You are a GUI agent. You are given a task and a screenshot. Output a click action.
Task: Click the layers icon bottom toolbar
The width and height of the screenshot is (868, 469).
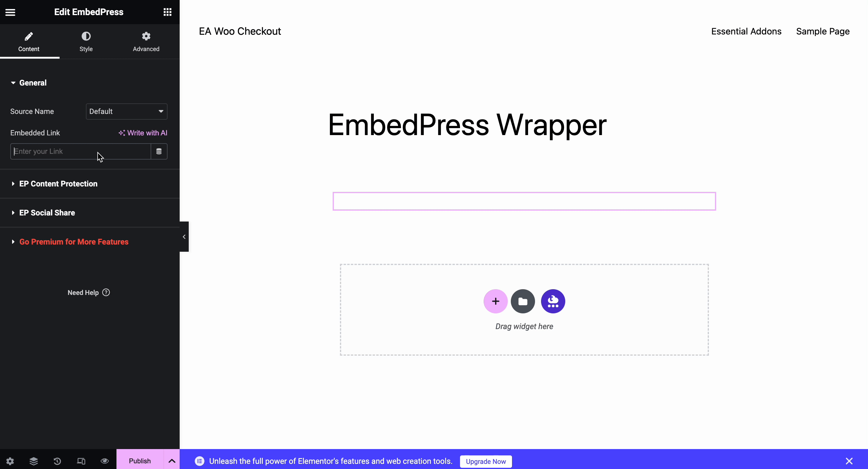[x=33, y=461]
